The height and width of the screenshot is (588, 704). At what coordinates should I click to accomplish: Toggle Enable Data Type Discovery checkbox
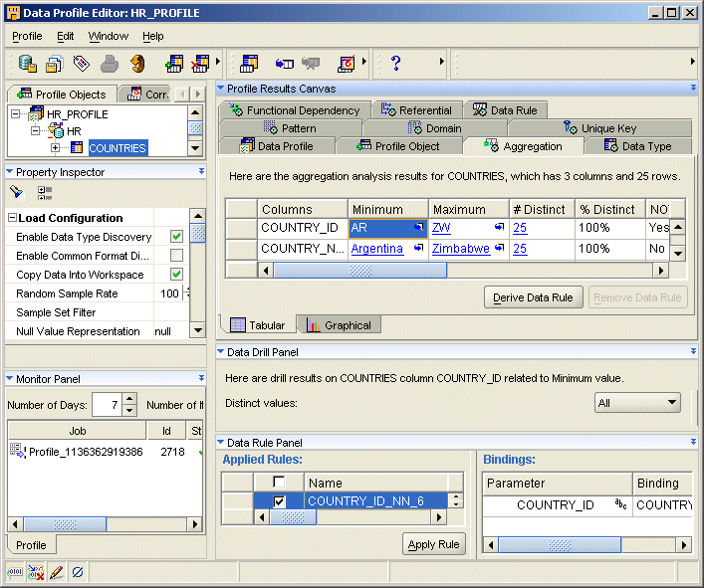176,237
